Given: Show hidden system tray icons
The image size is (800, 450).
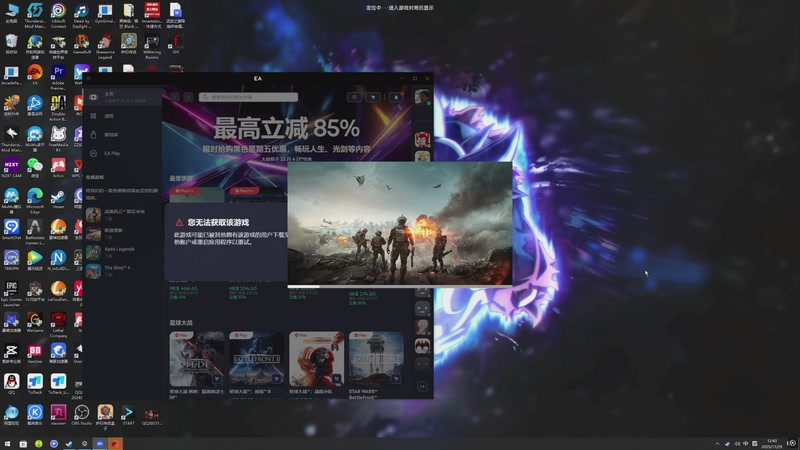Looking at the screenshot, I should pyautogui.click(x=717, y=444).
